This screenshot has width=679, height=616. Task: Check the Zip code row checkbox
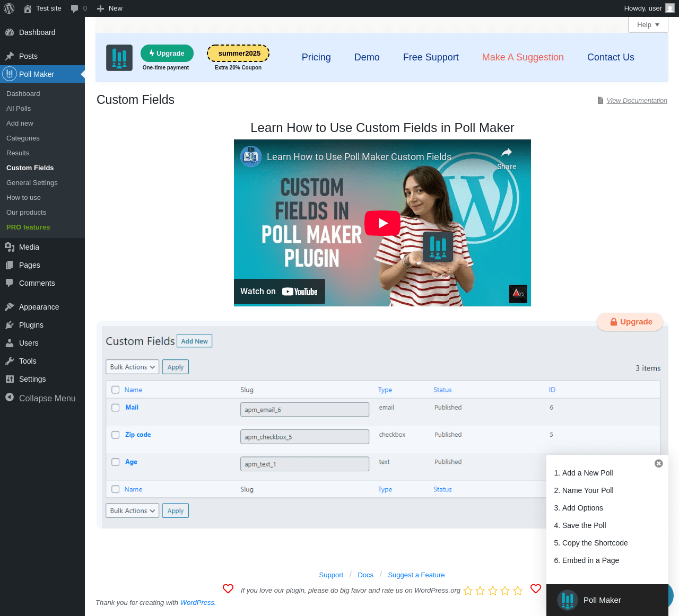116,435
